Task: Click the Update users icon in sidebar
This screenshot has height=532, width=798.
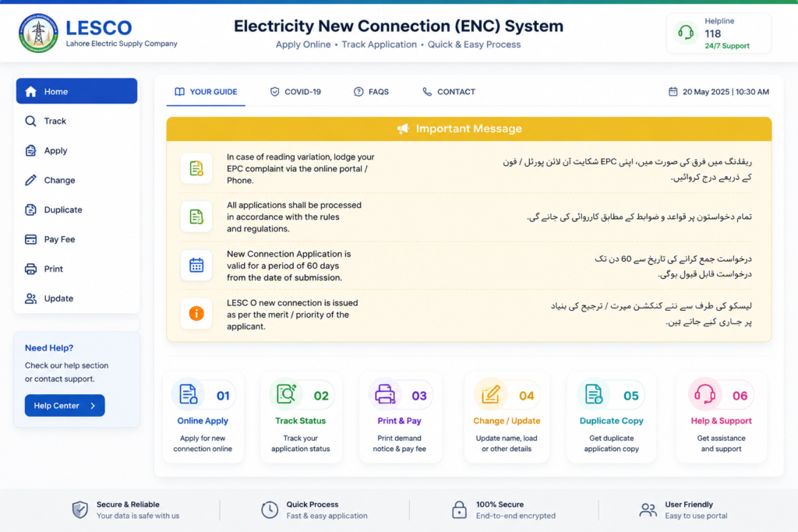Action: point(30,298)
